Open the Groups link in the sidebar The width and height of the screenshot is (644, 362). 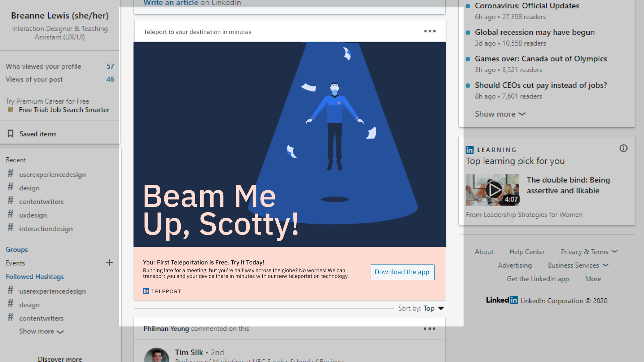(x=17, y=249)
